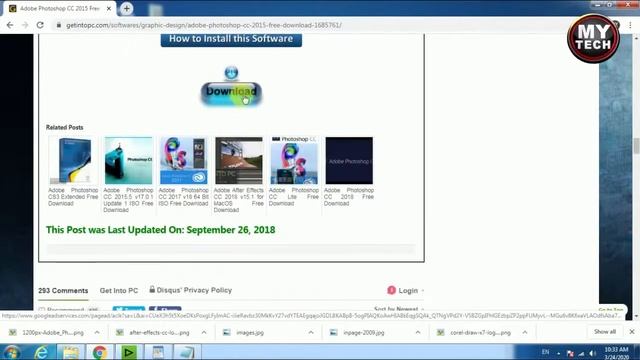
Task: Open Photoshop CC 2015.5 v17.0.1 thumbnail
Action: 129,160
